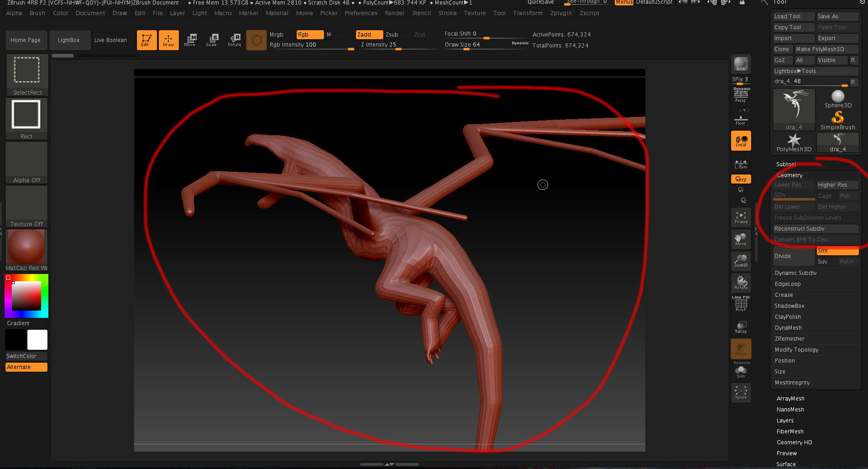The height and width of the screenshot is (469, 868).
Task: Toggle the Zadd button
Action: (369, 35)
